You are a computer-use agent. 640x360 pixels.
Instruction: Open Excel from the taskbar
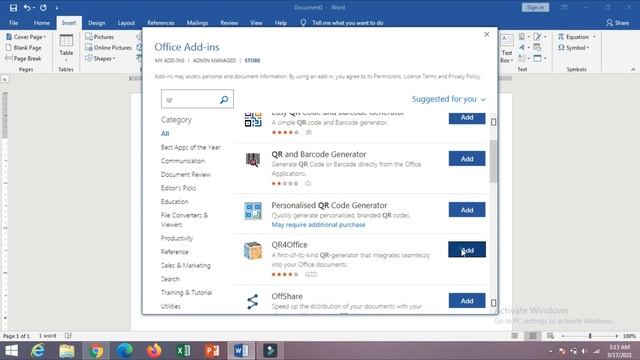(x=183, y=351)
